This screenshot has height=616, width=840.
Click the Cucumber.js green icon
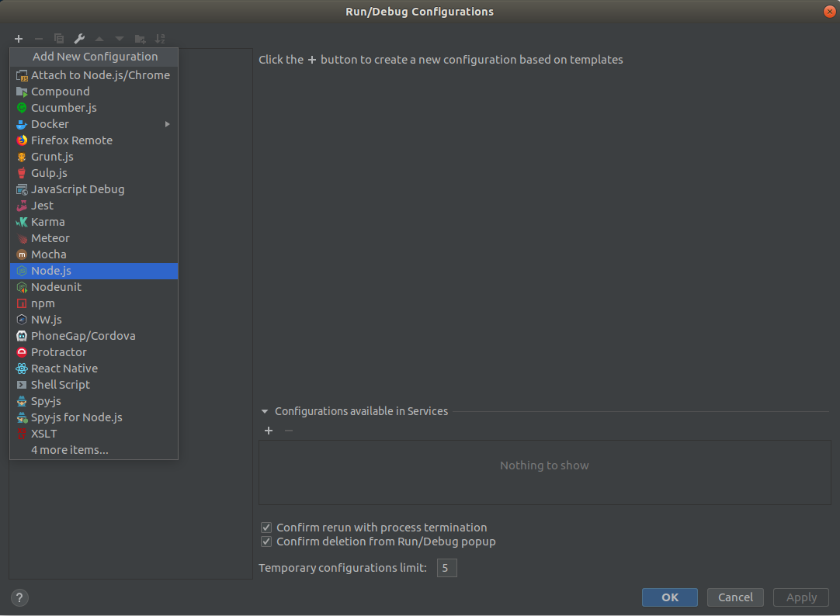pos(22,108)
